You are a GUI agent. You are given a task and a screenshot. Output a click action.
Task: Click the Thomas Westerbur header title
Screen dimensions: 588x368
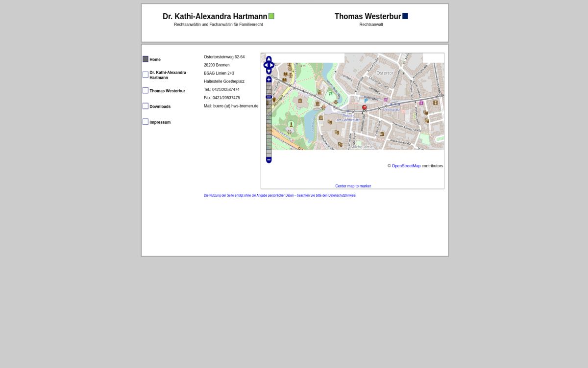367,16
